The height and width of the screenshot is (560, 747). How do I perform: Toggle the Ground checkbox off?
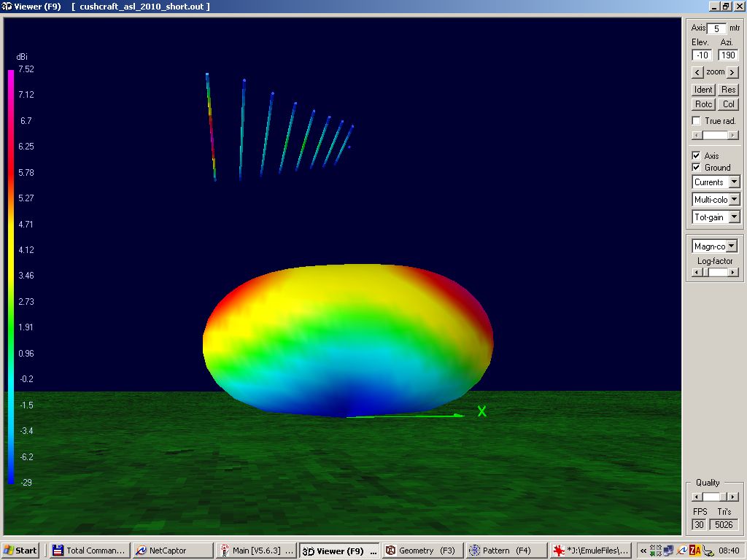(697, 168)
